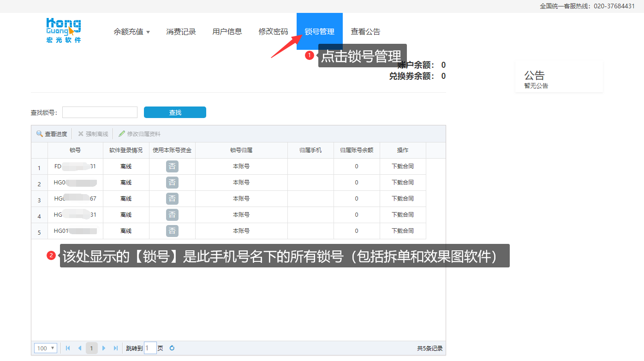
Task: Click the 强制离线 X toolbar icon
Action: pyautogui.click(x=81, y=134)
